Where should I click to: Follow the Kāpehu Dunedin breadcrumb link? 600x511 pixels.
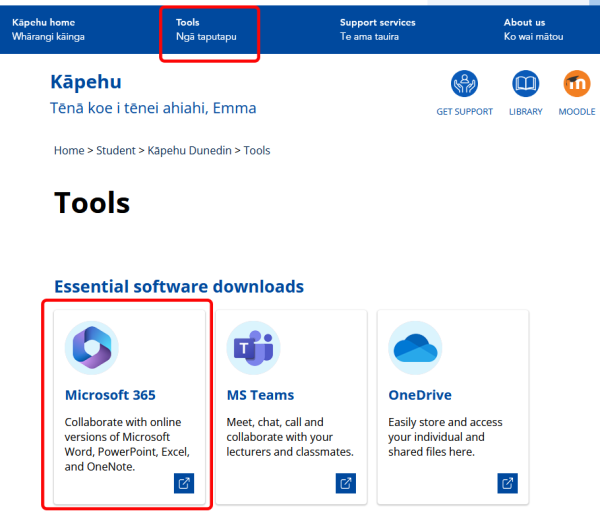[189, 150]
